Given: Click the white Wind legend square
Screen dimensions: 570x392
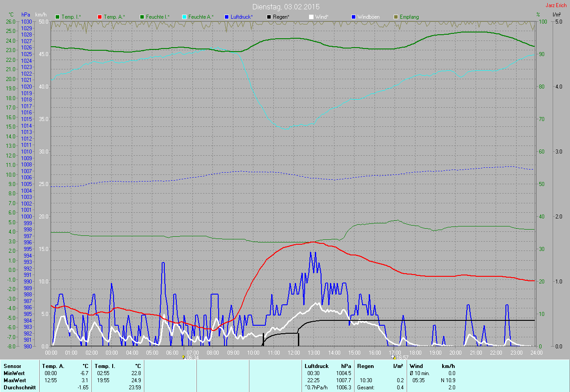Looking at the screenshot, I should click(x=311, y=17).
